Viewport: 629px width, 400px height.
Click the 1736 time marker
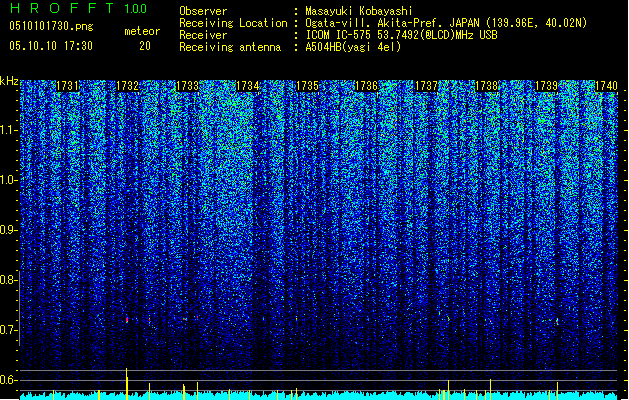point(367,86)
